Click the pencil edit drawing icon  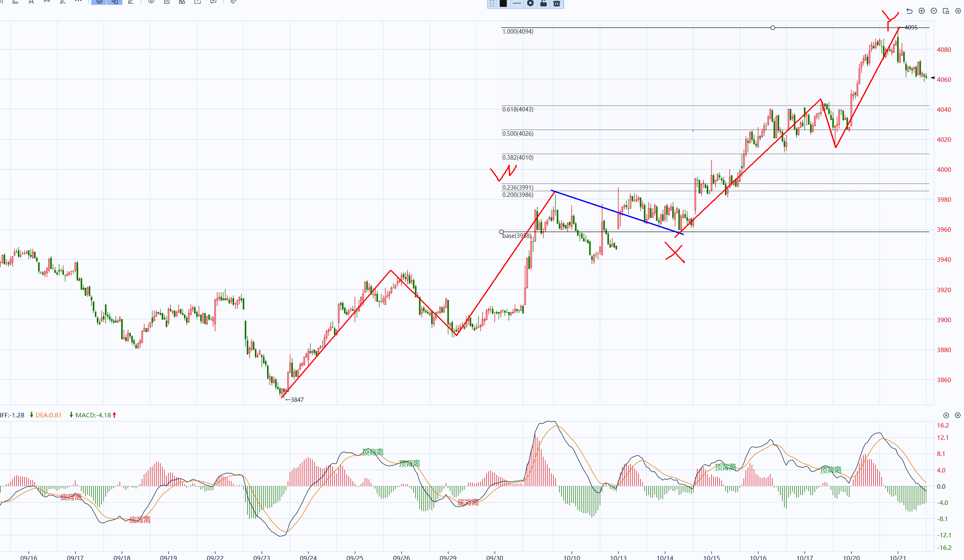click(130, 2)
